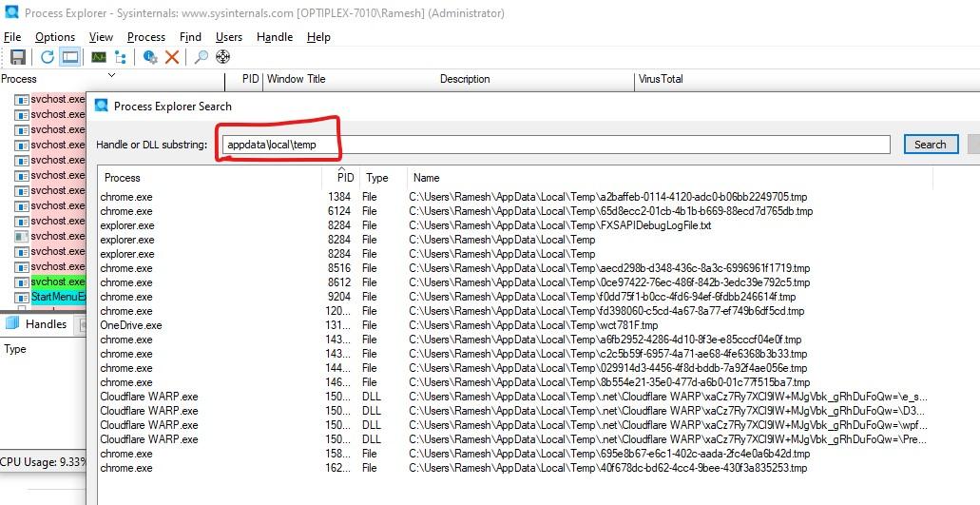The width and height of the screenshot is (980, 505).
Task: Open the Options menu
Action: click(55, 37)
